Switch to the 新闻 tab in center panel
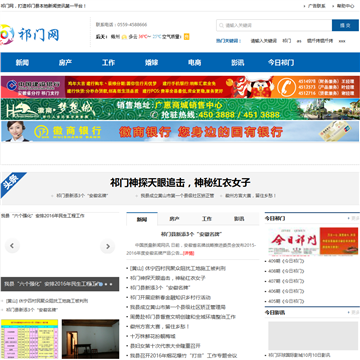Screen dimensions: 360x360 (142, 219)
